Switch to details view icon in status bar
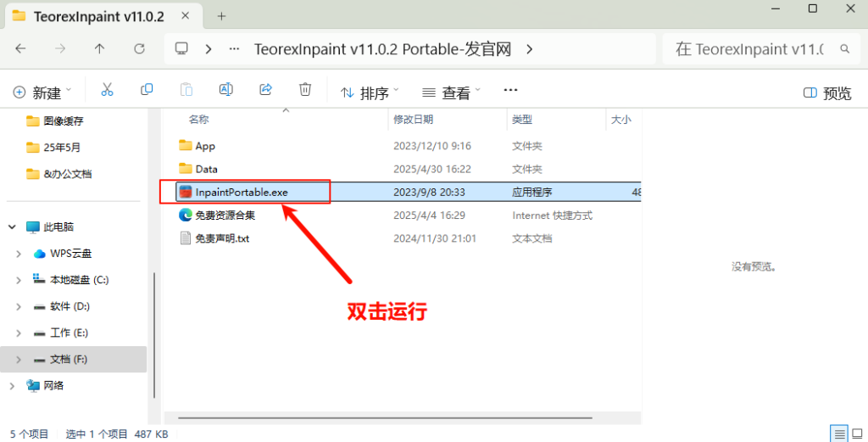The image size is (868, 442). click(x=839, y=434)
